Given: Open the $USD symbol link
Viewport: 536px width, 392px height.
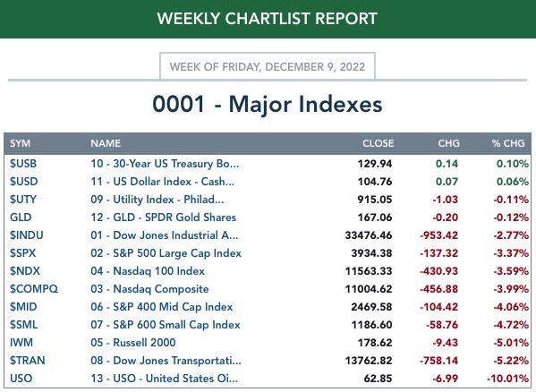Looking at the screenshot, I should [23, 182].
